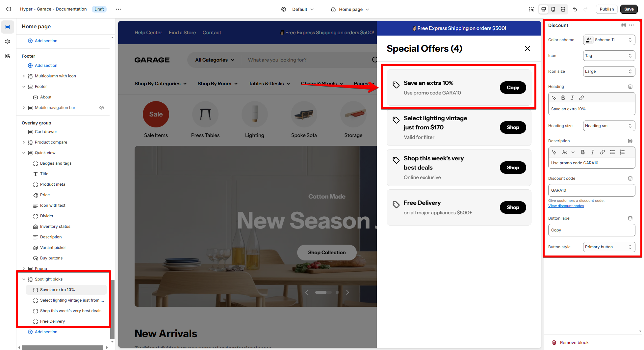Expand the Product compare section
The image size is (644, 350).
point(24,142)
